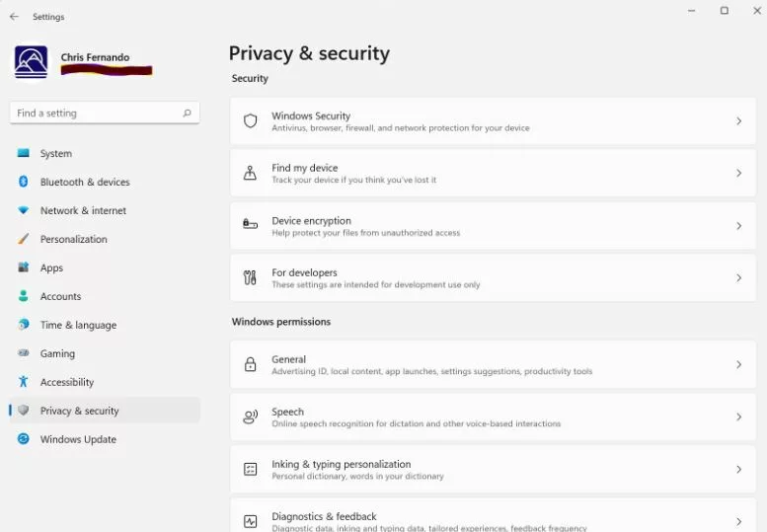Viewport: 767px width, 532px height.
Task: Expand Inking & typing personalization chevron
Action: click(738, 469)
